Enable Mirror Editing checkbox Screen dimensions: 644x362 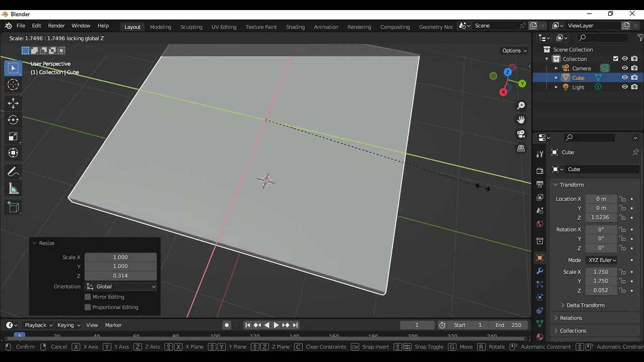tap(88, 297)
